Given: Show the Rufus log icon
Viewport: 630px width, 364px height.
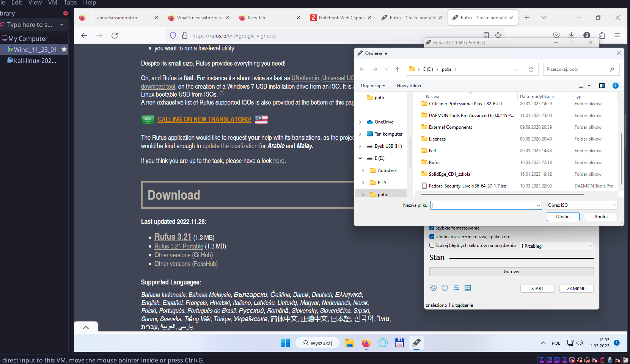Looking at the screenshot, I should pyautogui.click(x=468, y=288).
